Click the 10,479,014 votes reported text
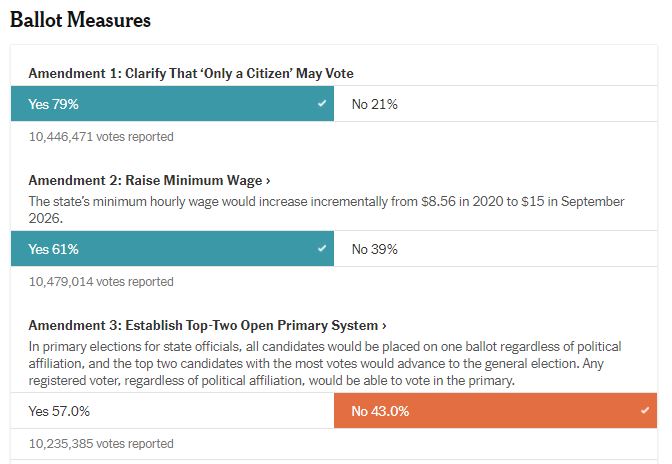This screenshot has height=464, width=672. (101, 282)
